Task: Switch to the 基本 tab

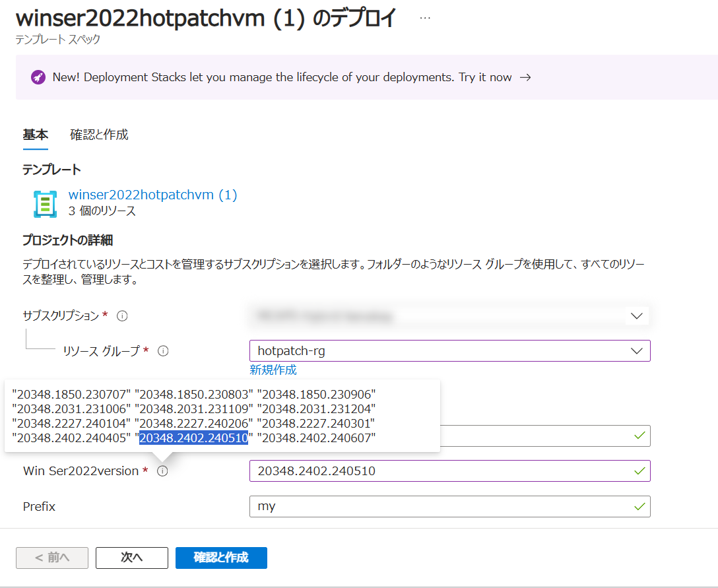Action: (35, 135)
